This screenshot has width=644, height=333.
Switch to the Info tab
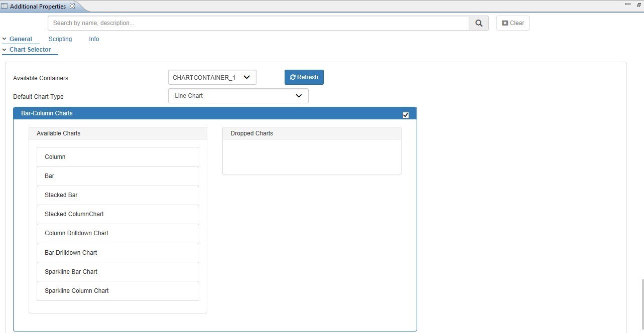click(94, 39)
